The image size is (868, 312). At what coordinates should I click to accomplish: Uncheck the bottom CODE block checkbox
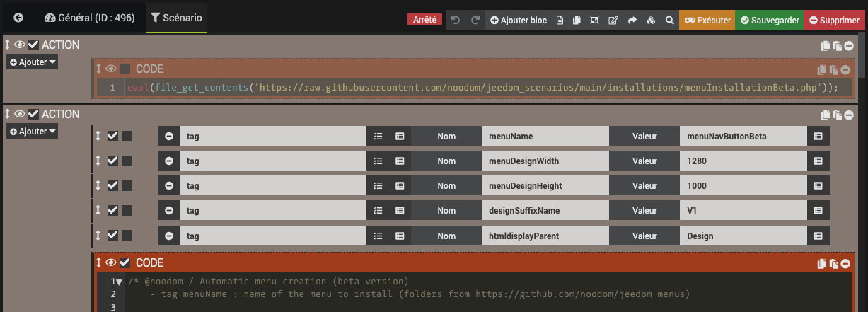click(x=125, y=262)
